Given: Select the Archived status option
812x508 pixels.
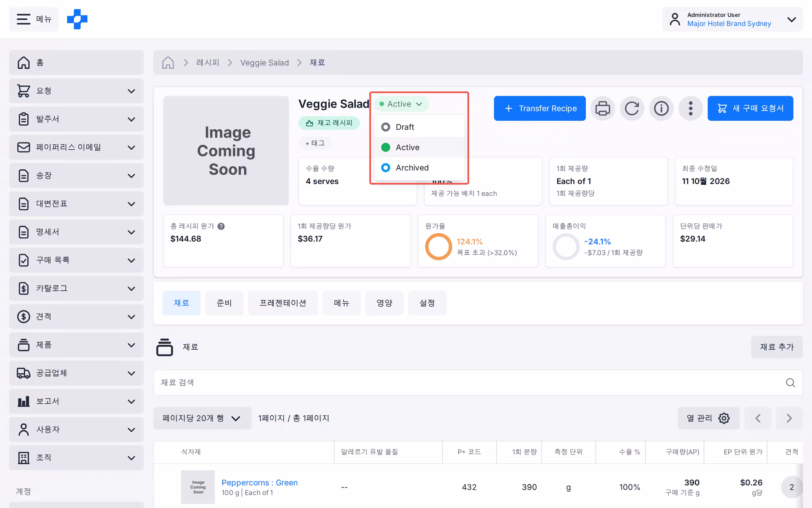Looking at the screenshot, I should (x=419, y=167).
